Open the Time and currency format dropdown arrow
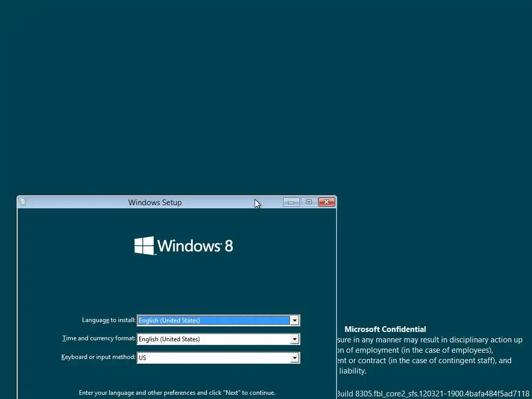532x399 pixels. (x=295, y=339)
